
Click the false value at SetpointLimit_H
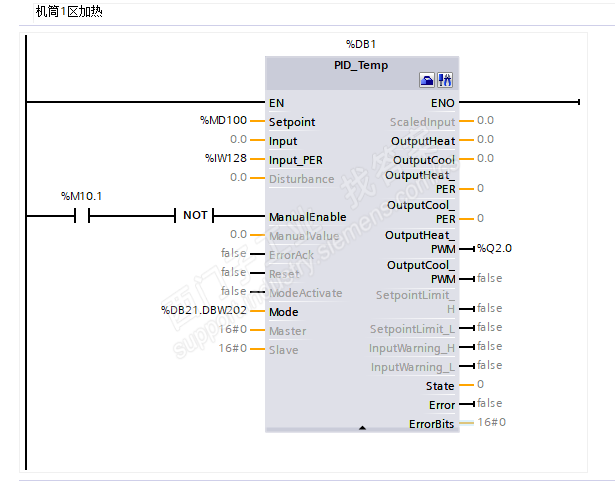(x=489, y=308)
